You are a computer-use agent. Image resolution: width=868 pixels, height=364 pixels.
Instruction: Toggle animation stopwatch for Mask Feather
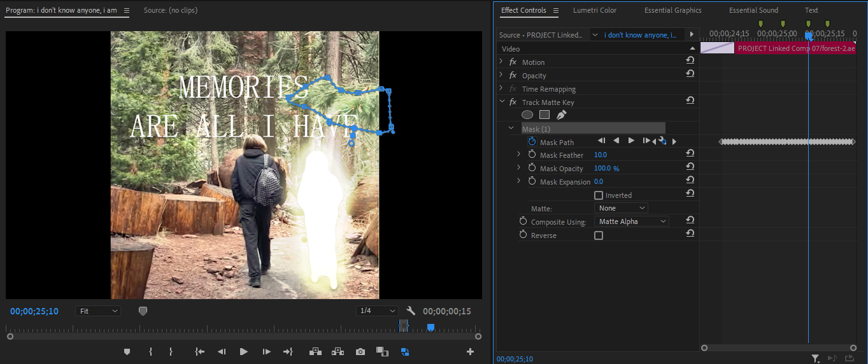click(x=532, y=155)
